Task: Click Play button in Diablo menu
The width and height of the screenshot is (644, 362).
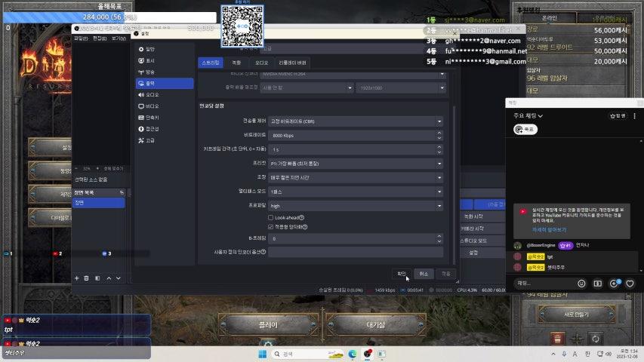Action: click(x=268, y=325)
